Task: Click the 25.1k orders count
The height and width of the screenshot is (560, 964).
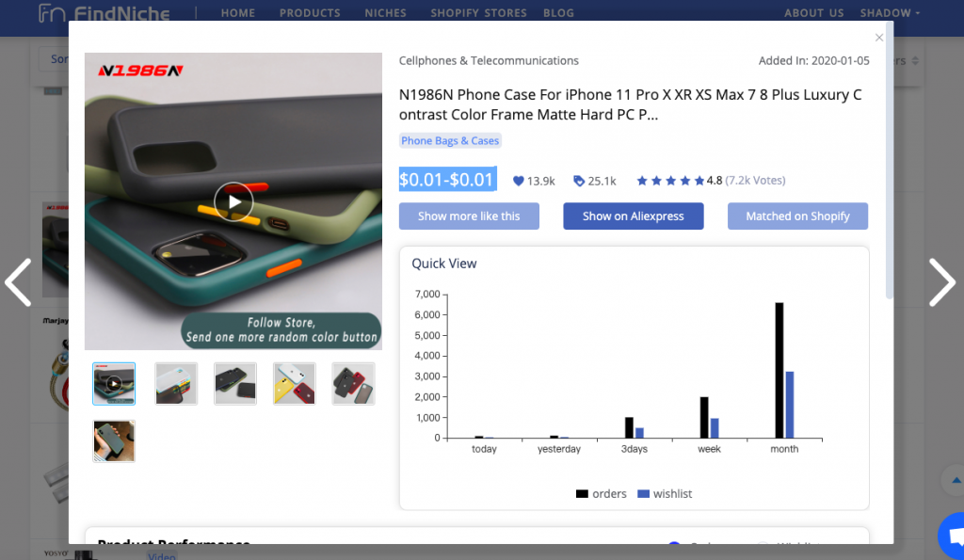Action: pyautogui.click(x=602, y=182)
